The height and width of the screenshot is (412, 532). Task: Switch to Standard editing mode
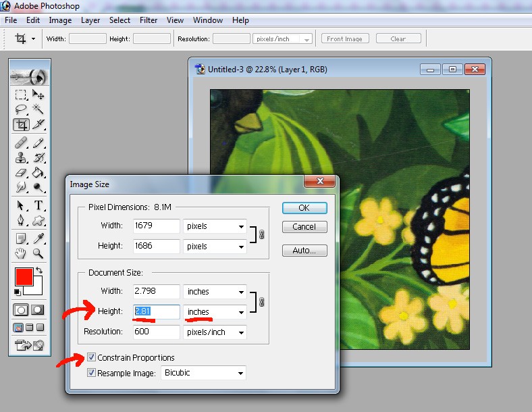[x=21, y=310]
